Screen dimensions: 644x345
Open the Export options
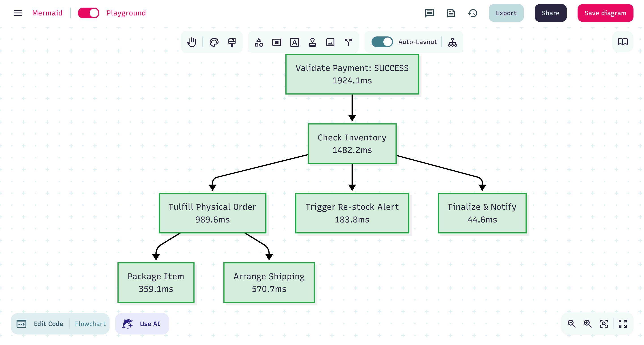[506, 13]
